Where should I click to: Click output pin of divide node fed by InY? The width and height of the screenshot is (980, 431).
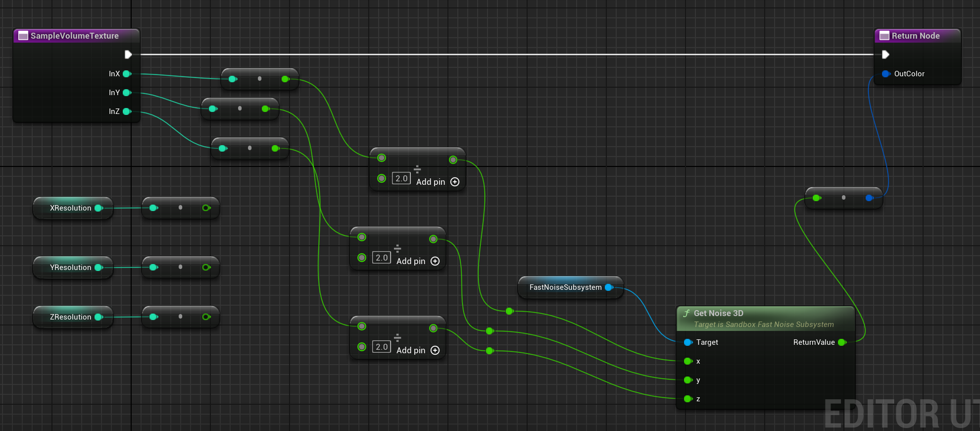pyautogui.click(x=433, y=239)
